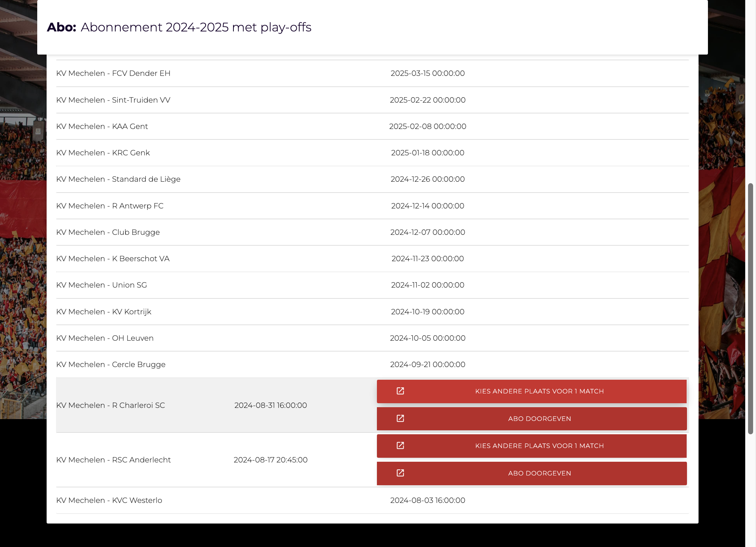
Task: Select the 'KV Mechelen - KRC Genk' row
Action: click(372, 153)
